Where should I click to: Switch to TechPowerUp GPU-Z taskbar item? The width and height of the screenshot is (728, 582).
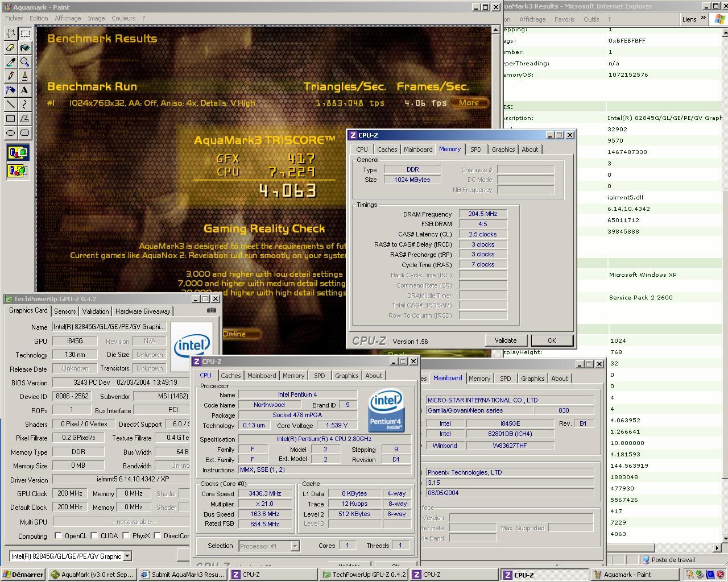(363, 575)
